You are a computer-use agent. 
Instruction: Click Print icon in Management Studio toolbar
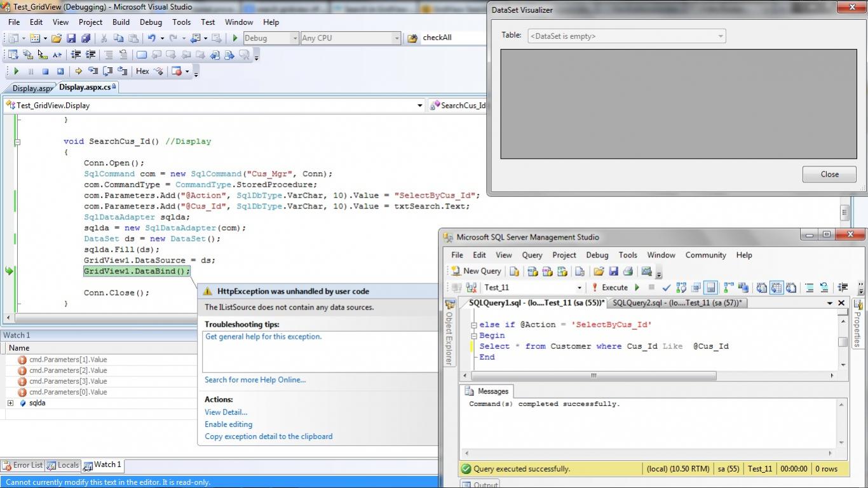628,271
